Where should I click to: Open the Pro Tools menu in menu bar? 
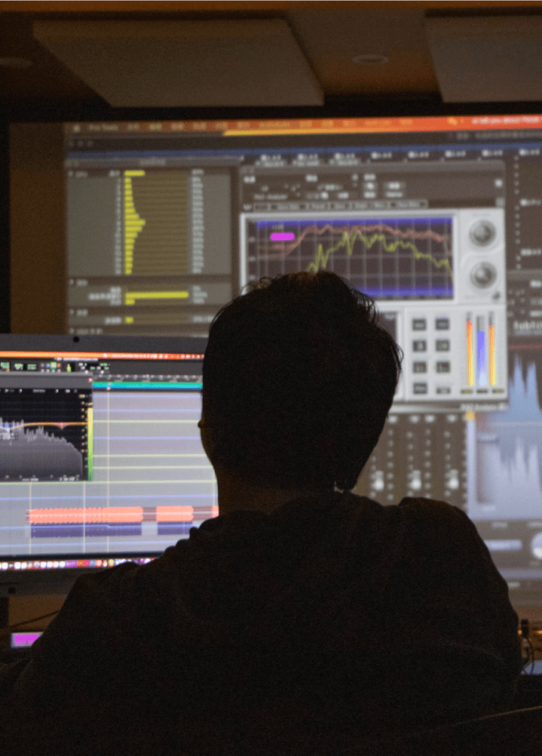coord(103,128)
